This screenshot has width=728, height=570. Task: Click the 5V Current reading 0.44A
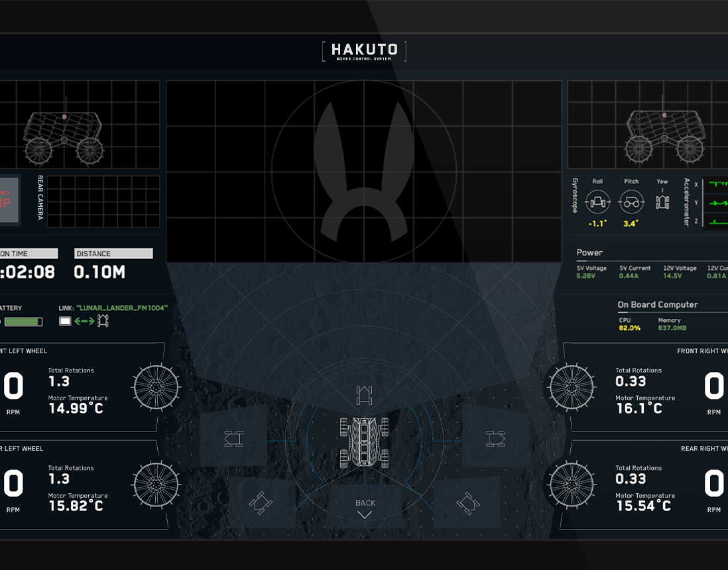point(629,276)
